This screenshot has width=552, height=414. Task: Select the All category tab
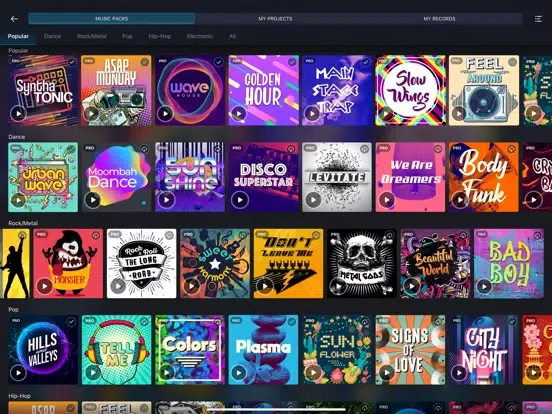tap(232, 36)
